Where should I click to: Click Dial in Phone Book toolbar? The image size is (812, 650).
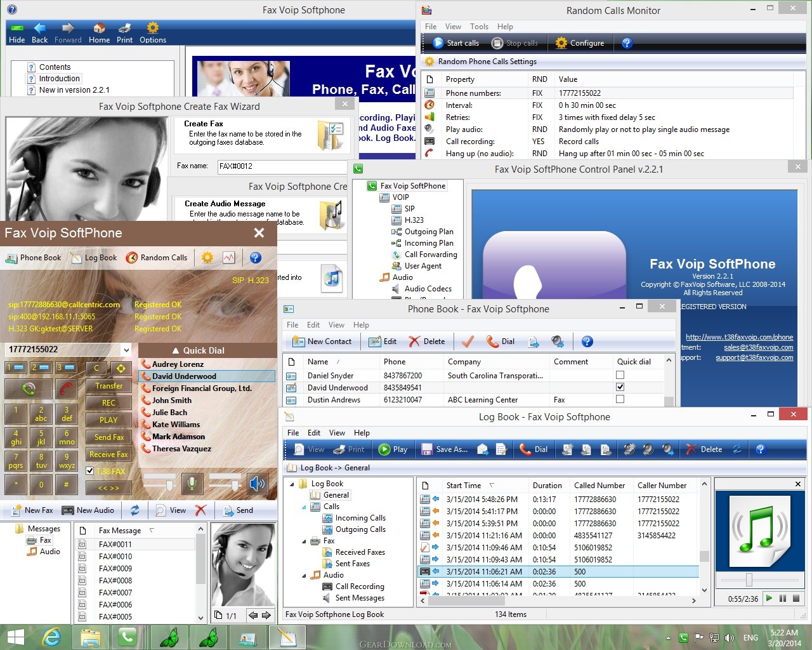click(501, 342)
